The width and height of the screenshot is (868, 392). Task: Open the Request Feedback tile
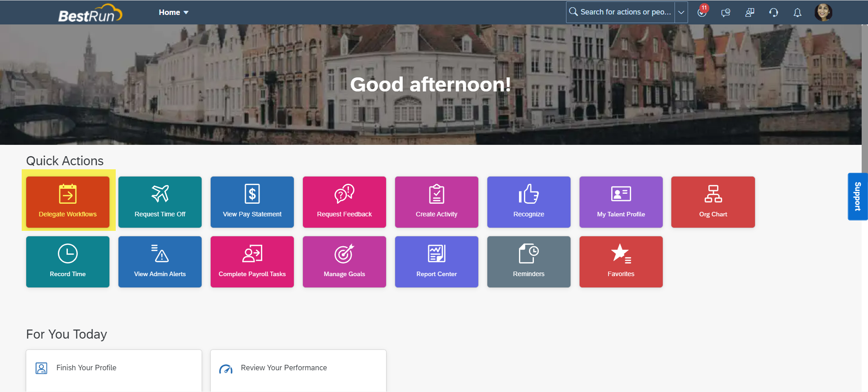coord(344,202)
